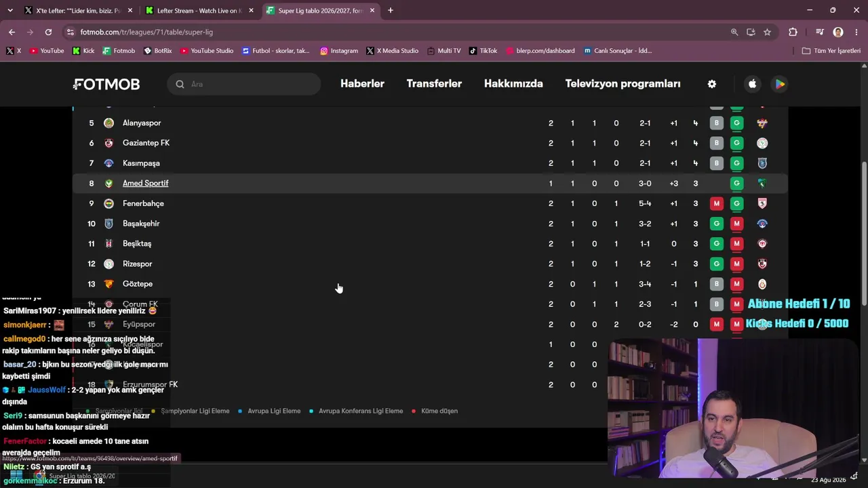
Task: Click the gray B form badge in Göztepe row
Action: click(716, 284)
